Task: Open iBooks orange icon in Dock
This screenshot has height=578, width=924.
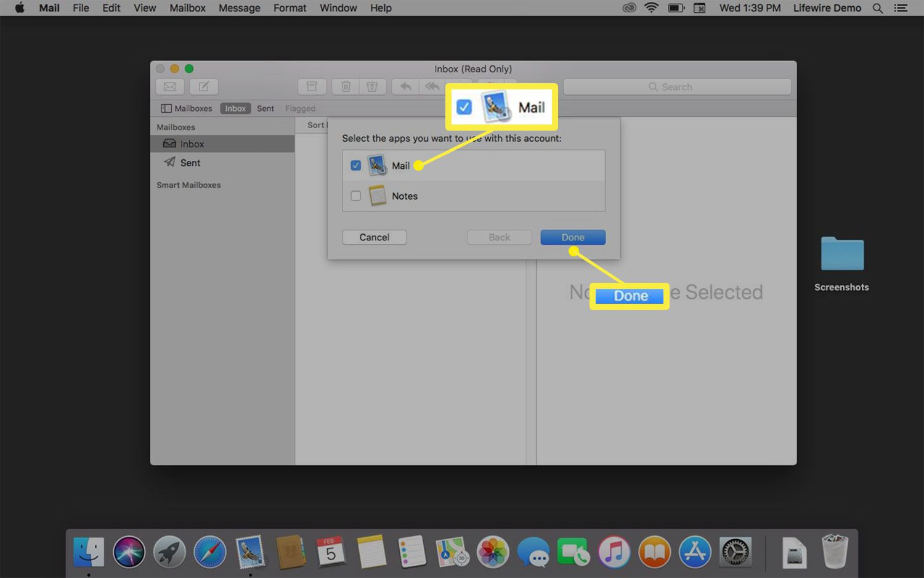Action: click(x=654, y=552)
